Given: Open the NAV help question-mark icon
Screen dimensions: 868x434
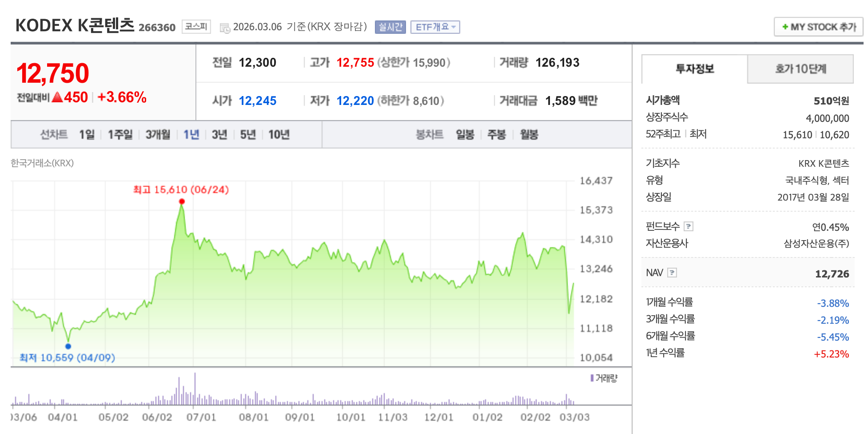Looking at the screenshot, I should (x=672, y=273).
